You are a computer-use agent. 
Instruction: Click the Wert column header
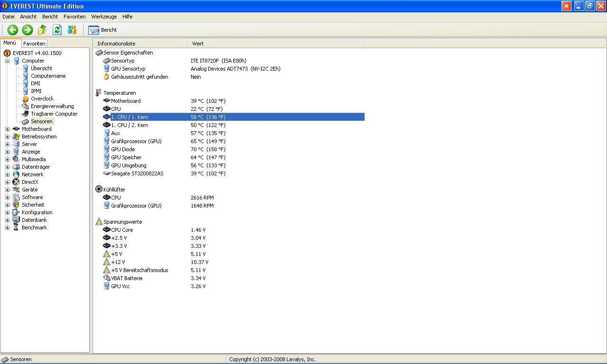[276, 44]
